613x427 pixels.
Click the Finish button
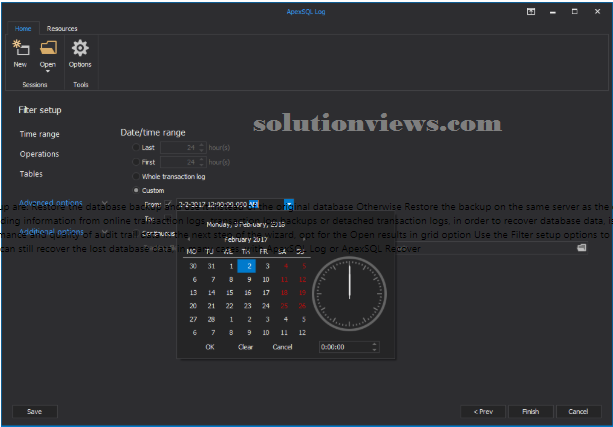pos(531,411)
